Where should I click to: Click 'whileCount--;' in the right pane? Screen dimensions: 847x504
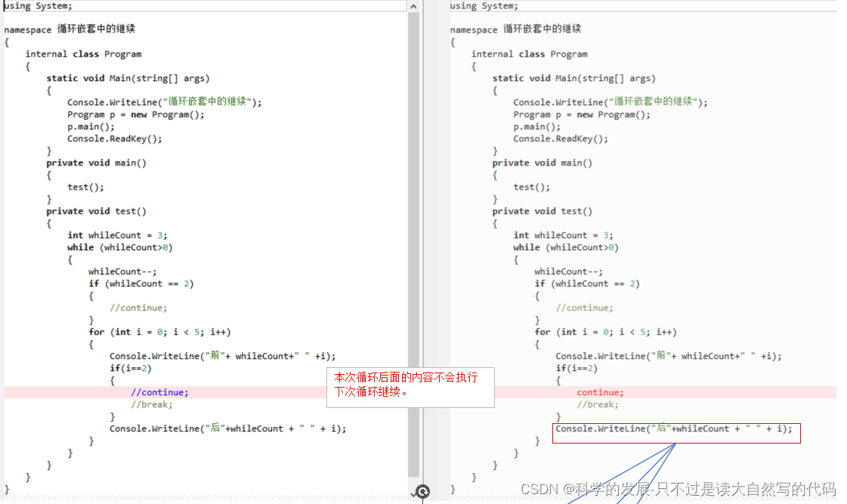(x=569, y=272)
